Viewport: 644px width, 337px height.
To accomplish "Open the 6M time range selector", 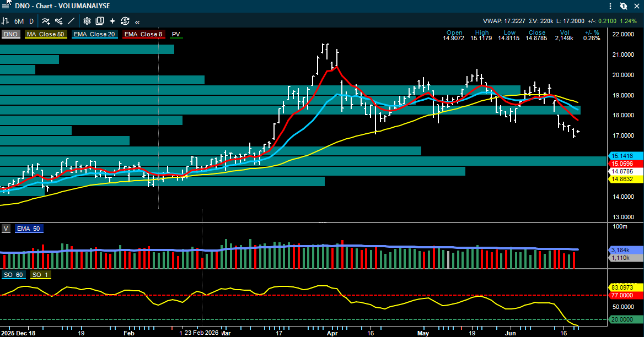I will [x=19, y=21].
